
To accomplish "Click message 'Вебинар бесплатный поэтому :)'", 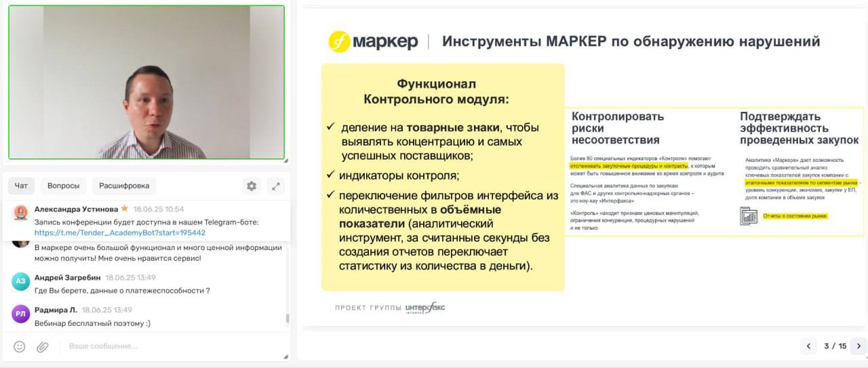I will pos(92,323).
